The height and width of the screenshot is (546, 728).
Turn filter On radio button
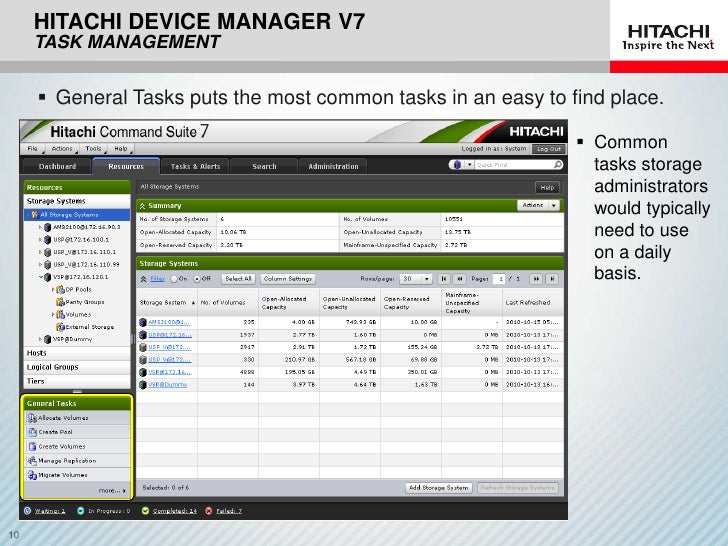click(174, 279)
